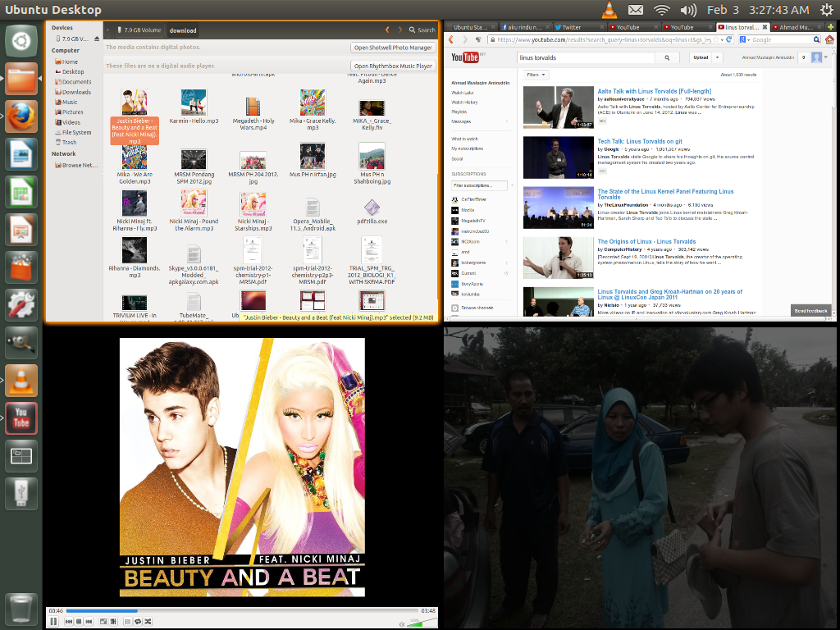This screenshot has height=630, width=840.
Task: Open the Trash in launcher
Action: tap(21, 609)
